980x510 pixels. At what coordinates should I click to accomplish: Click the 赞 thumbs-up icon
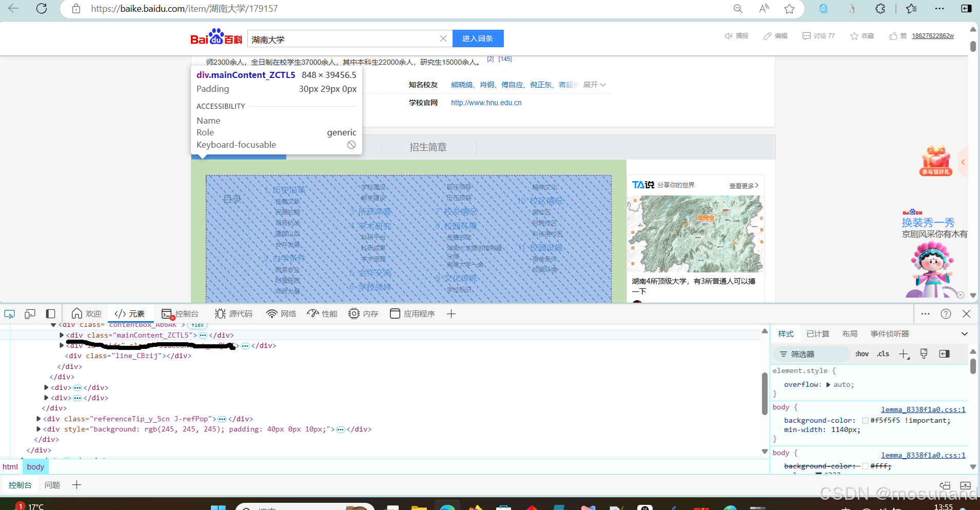pos(893,36)
